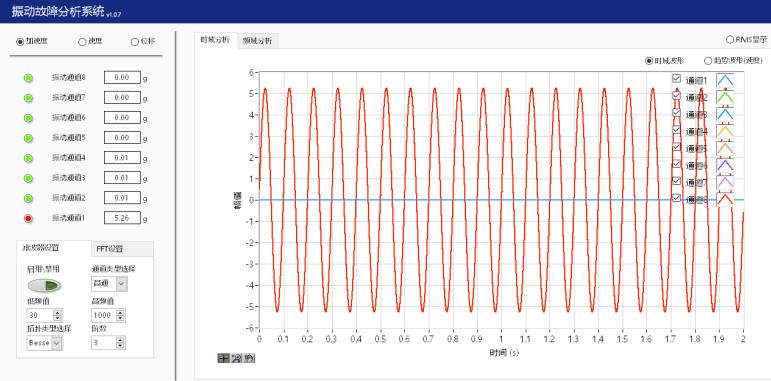Toggle the filter enable/disable switch

click(x=44, y=285)
